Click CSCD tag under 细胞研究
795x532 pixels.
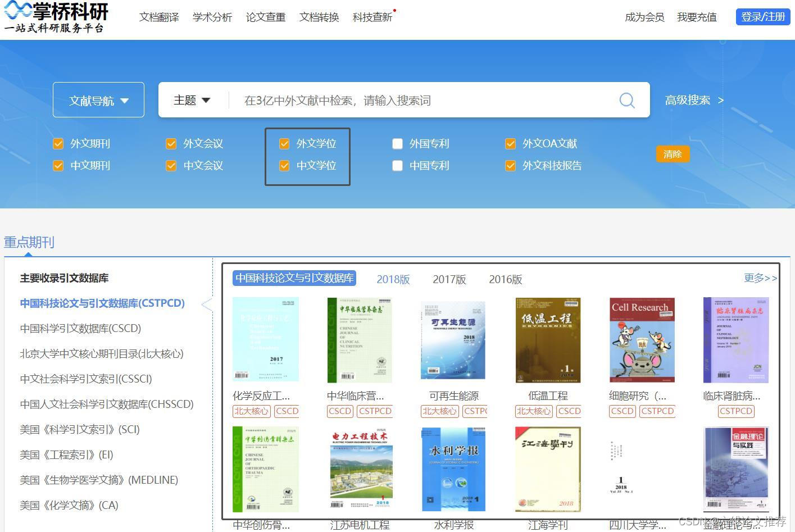point(623,411)
